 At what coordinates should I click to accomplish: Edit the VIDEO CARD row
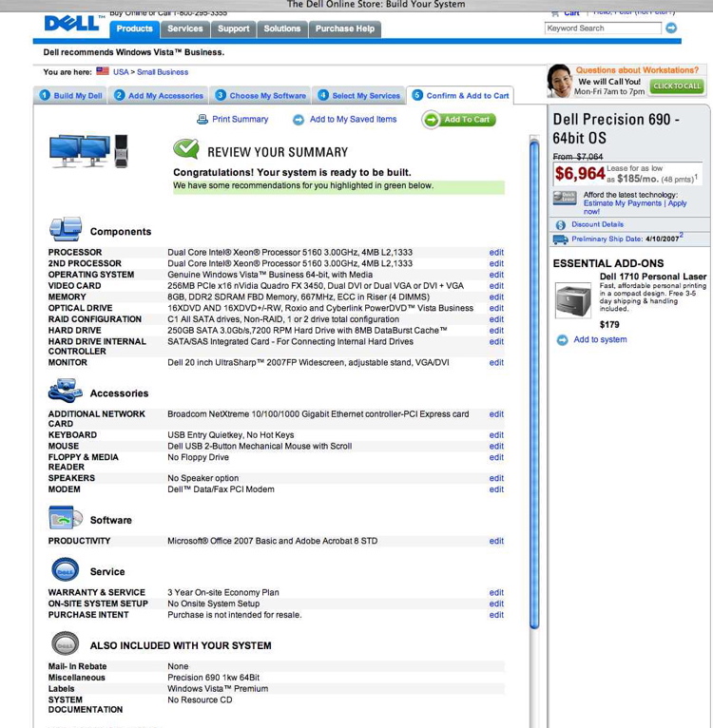pos(496,286)
